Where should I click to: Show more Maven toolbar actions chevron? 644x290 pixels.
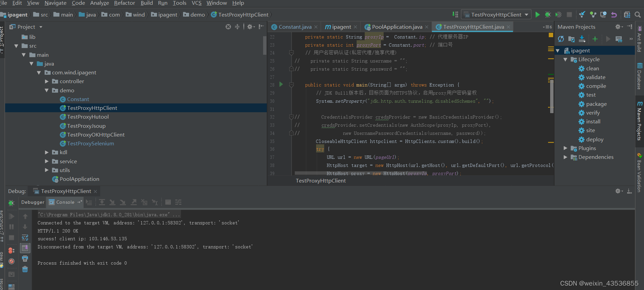631,39
